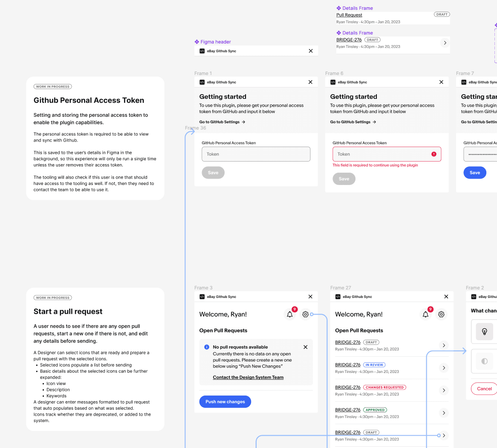The width and height of the screenshot is (497, 448).
Task: Select the Frame 27 label
Action: coord(341,288)
